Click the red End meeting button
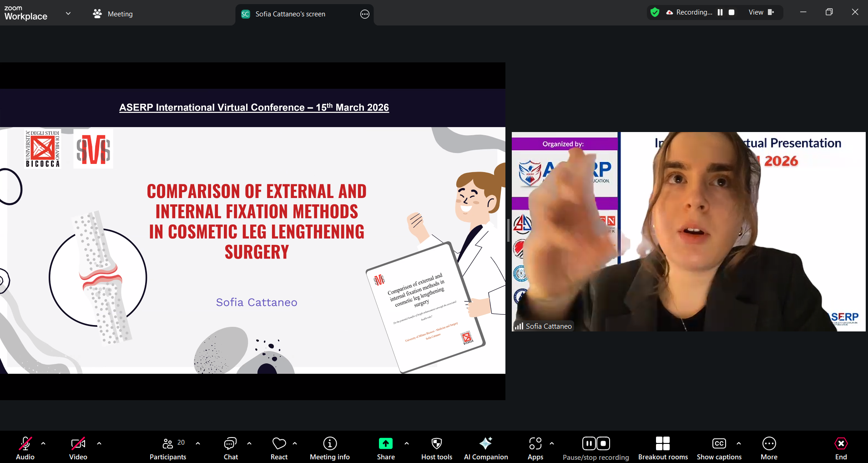The image size is (868, 463). (x=839, y=443)
